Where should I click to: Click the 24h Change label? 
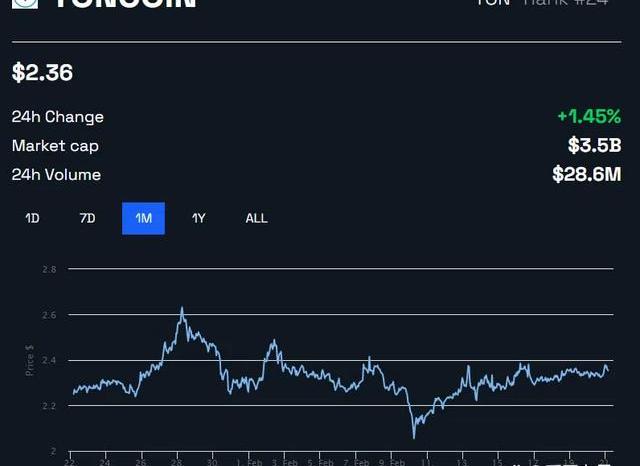[x=57, y=117]
